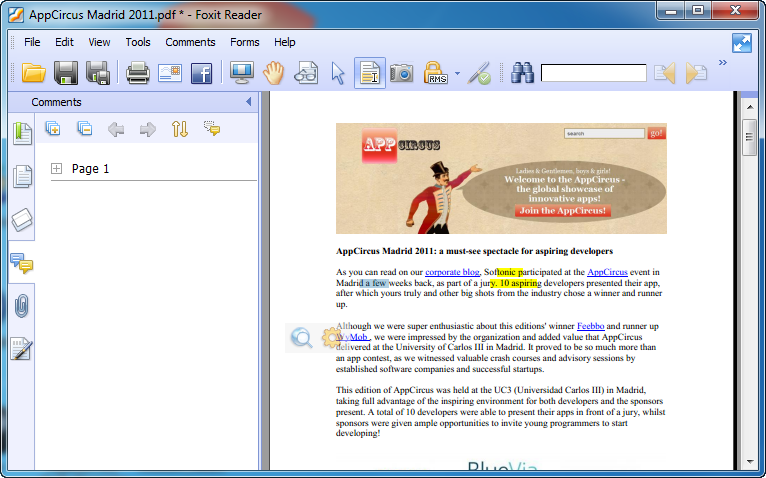Toggle the Comments panel sidebar tab
The image size is (766, 478).
click(21, 263)
